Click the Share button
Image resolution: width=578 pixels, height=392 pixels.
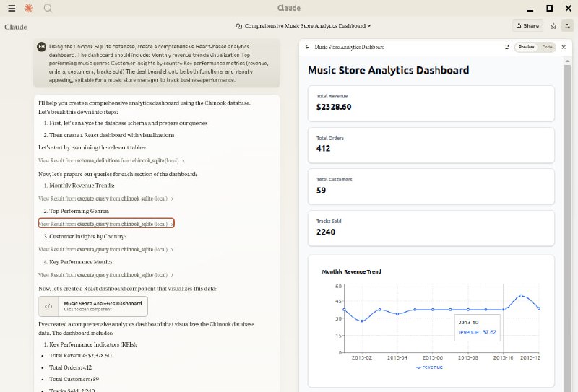click(527, 26)
